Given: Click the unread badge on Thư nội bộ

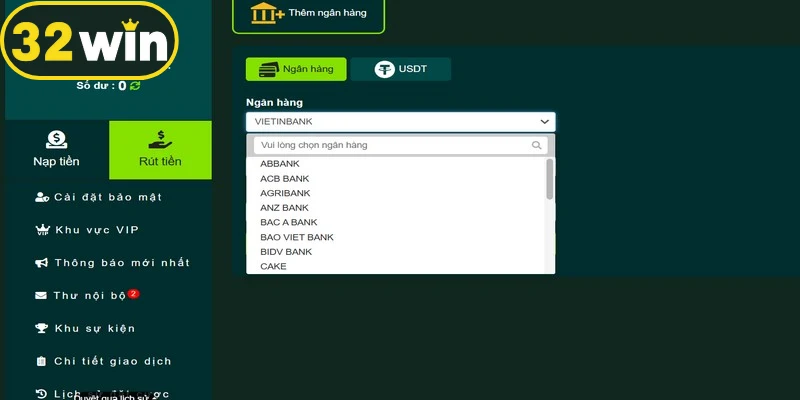Looking at the screenshot, I should click(133, 293).
